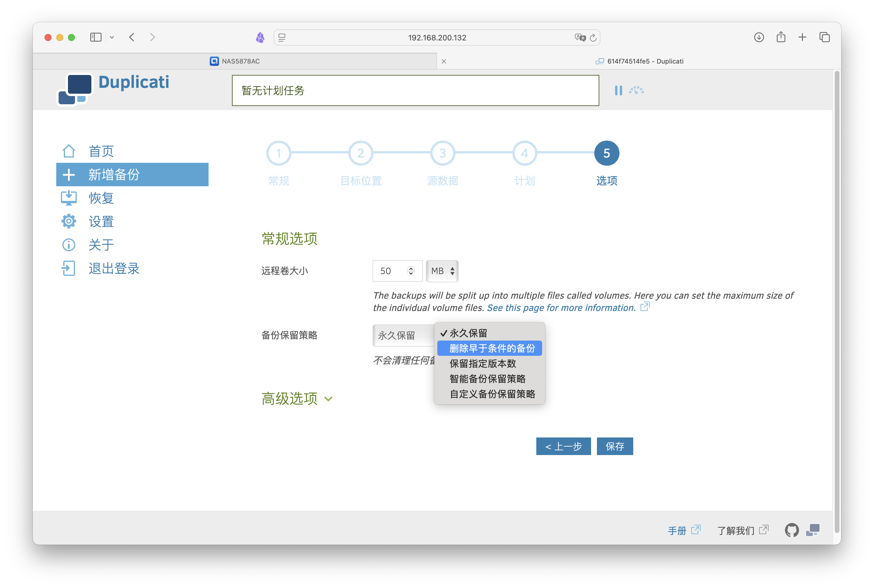Click the 暂无计划任务 status box

(x=415, y=90)
